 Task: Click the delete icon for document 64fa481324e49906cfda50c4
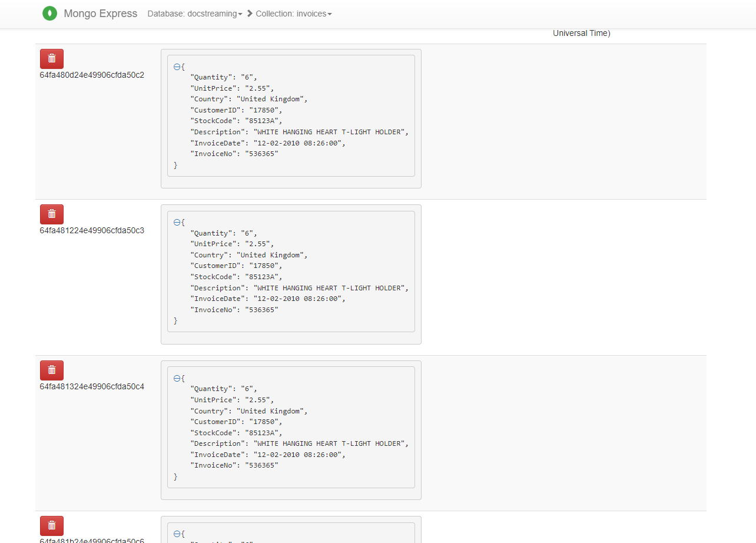click(51, 370)
